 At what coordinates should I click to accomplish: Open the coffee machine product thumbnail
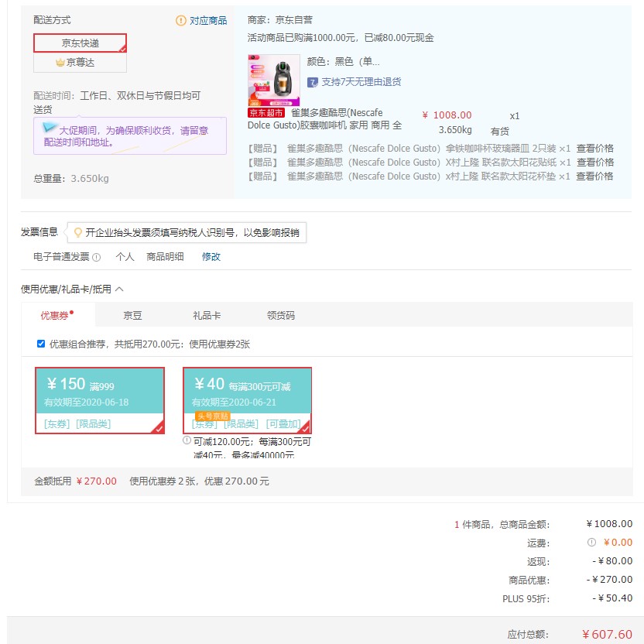tap(274, 80)
